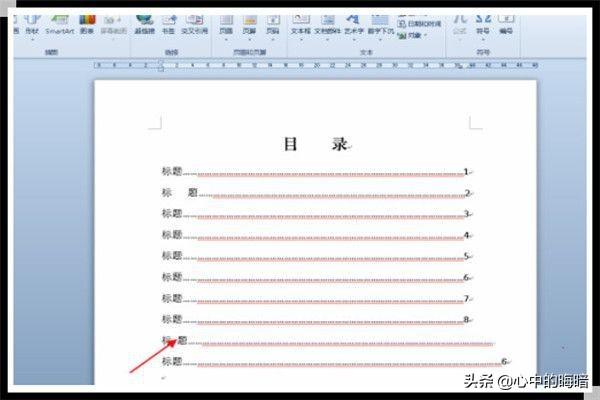The height and width of the screenshot is (400, 600).
Task: Open the Symbol (符号) dropdown
Action: (483, 27)
